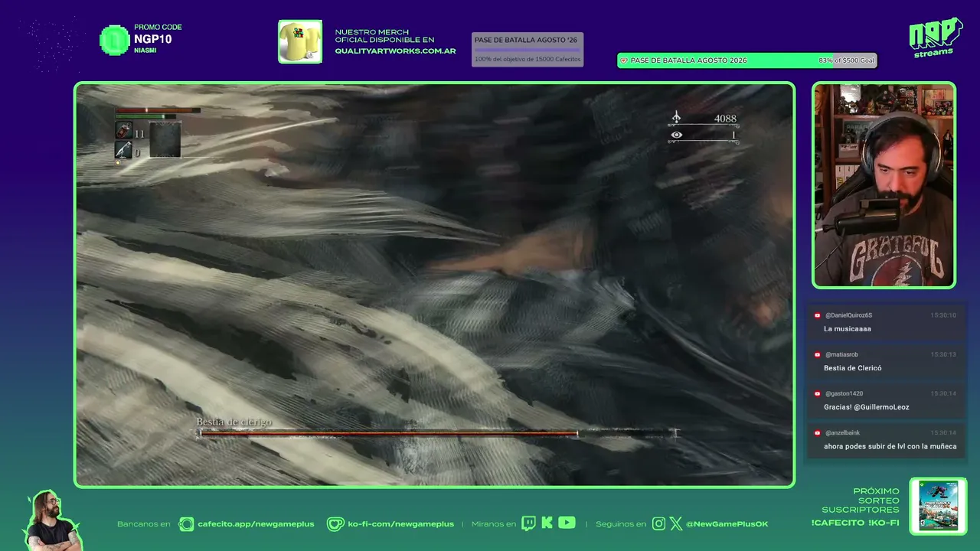
Task: Click the NGP streams logo
Action: (936, 37)
